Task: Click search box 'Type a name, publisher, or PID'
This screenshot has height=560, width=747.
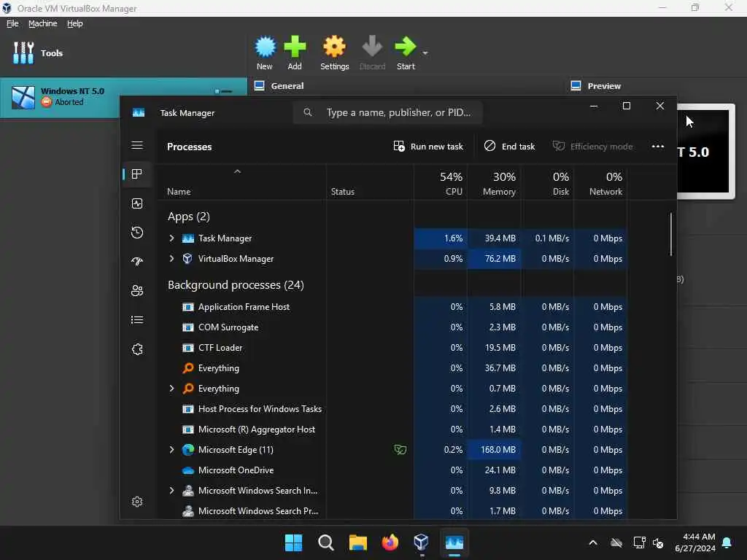Action: click(x=388, y=112)
